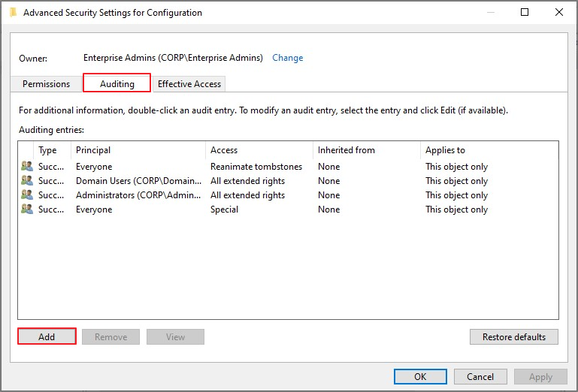Click the Change owner link

tap(288, 58)
